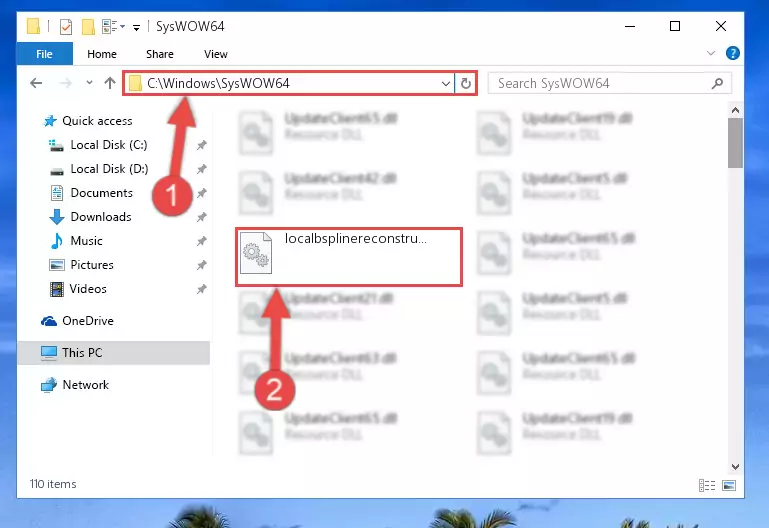769x528 pixels.
Task: Click the scroll-down arrow of the file list
Action: [x=735, y=467]
